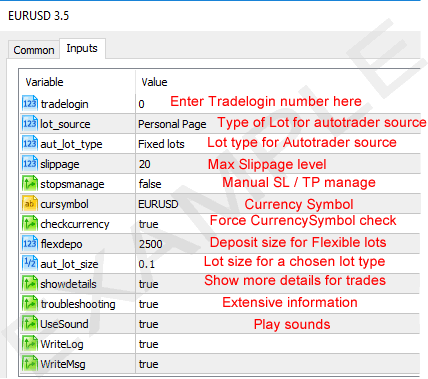Viewport: 428px width, 379px height.
Task: Click the UseSound boolean type icon
Action: pos(30,324)
